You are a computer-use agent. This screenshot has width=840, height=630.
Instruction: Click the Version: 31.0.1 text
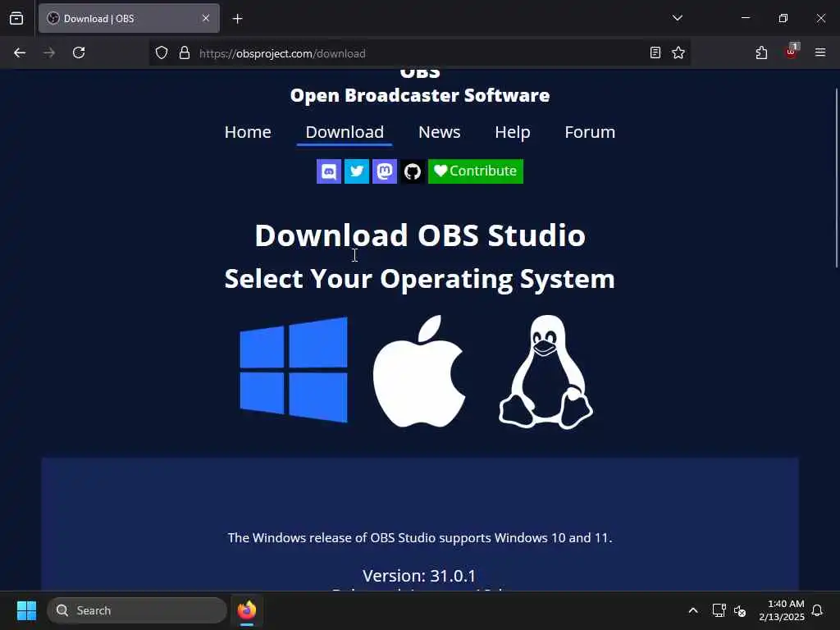[x=419, y=576]
